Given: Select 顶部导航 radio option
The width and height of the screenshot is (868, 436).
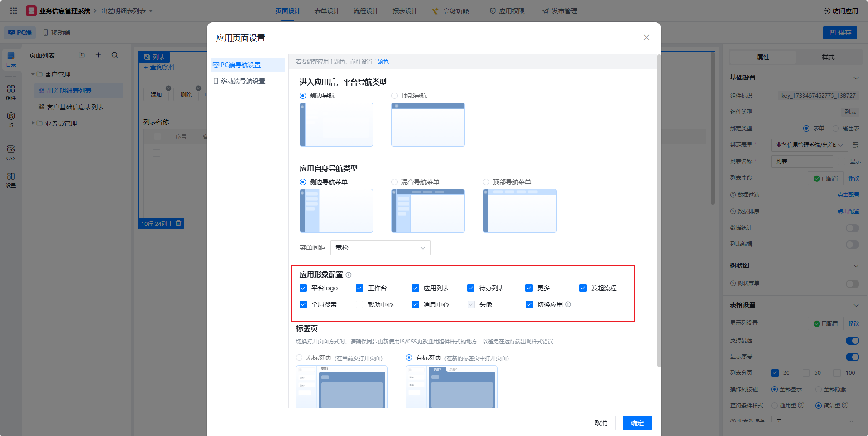Looking at the screenshot, I should tap(395, 96).
